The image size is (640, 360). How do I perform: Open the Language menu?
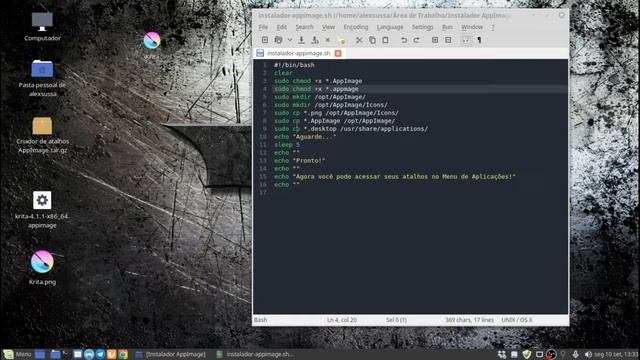pos(390,27)
